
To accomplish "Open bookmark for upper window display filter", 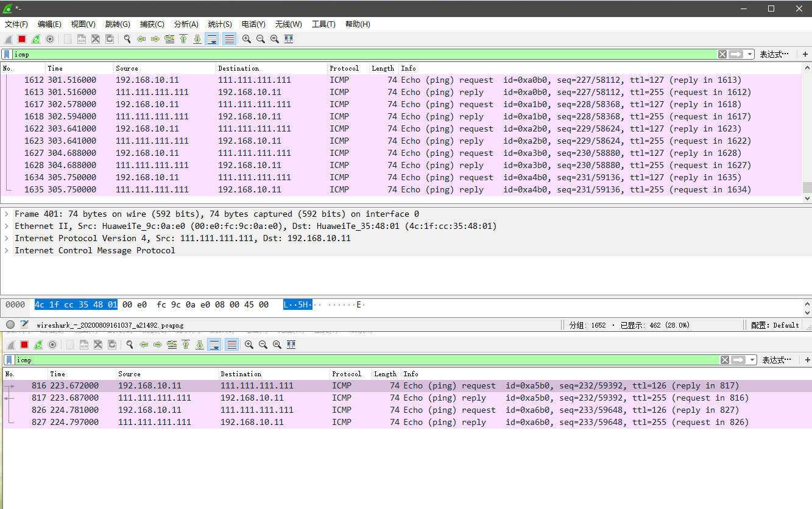I will pos(7,54).
